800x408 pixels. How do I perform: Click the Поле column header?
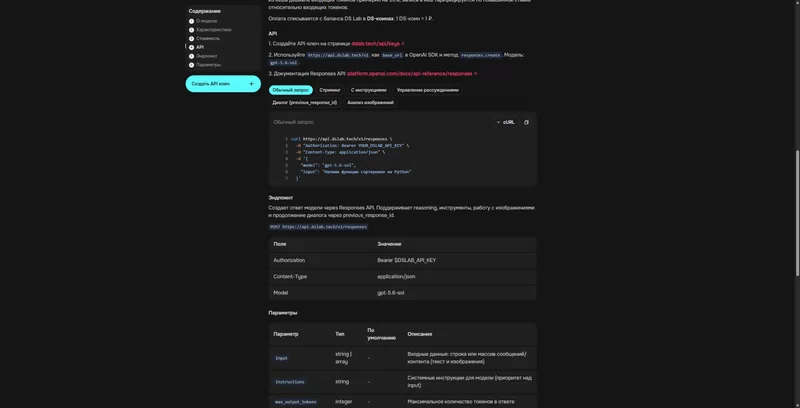pos(280,244)
